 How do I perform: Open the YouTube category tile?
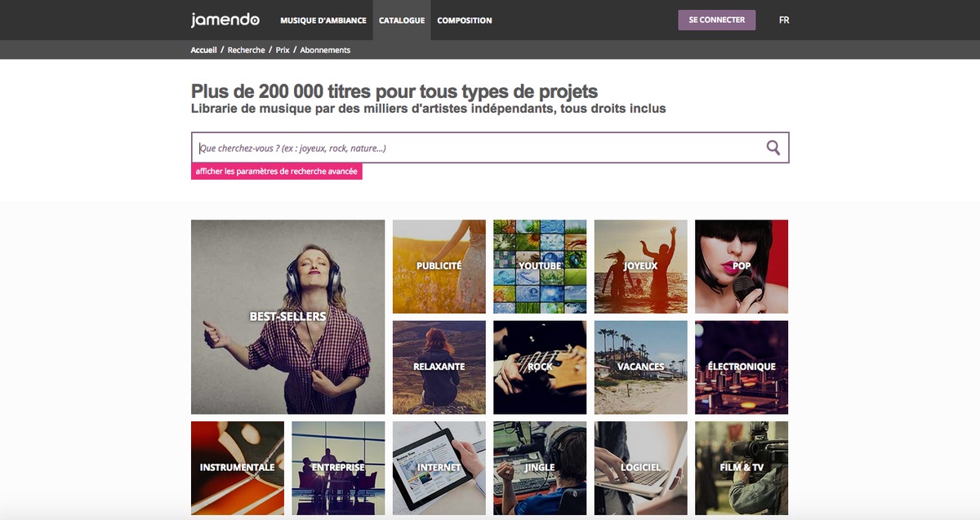(x=540, y=266)
